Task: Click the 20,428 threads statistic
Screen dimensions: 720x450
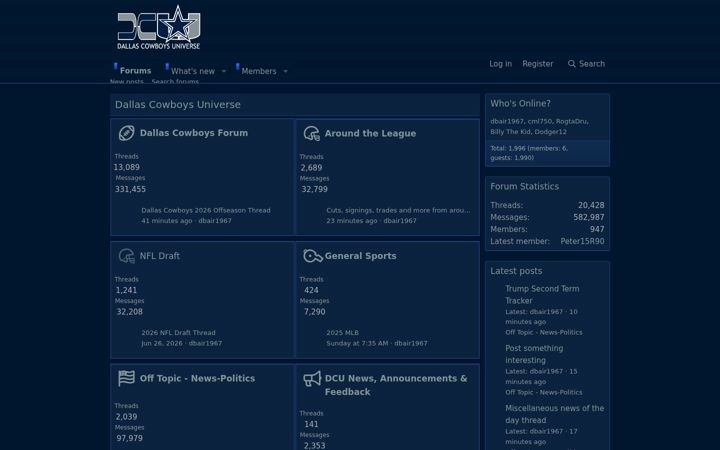Action: pos(591,205)
